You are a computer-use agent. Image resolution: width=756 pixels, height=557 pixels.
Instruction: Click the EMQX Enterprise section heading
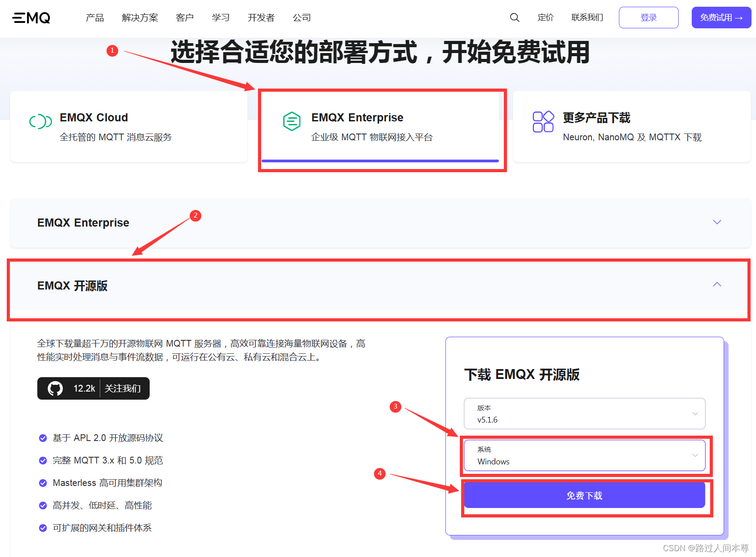[x=83, y=223]
